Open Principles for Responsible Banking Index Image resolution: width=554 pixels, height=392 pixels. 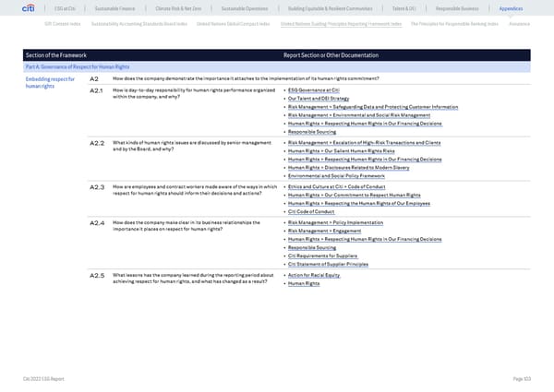459,22
